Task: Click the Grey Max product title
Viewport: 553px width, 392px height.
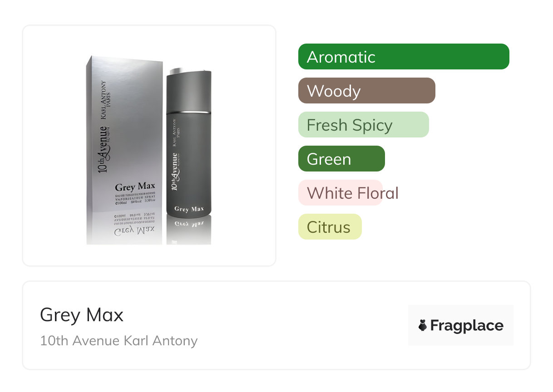Action: tap(82, 314)
